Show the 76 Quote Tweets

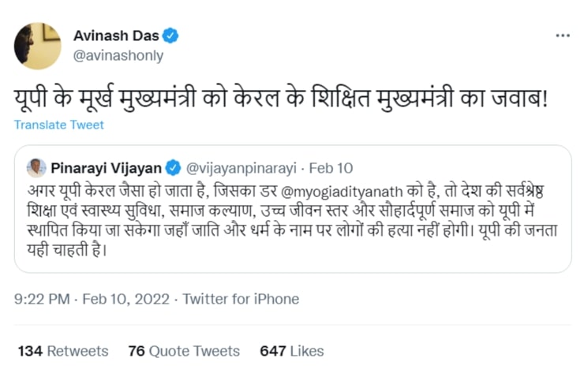[x=183, y=351]
